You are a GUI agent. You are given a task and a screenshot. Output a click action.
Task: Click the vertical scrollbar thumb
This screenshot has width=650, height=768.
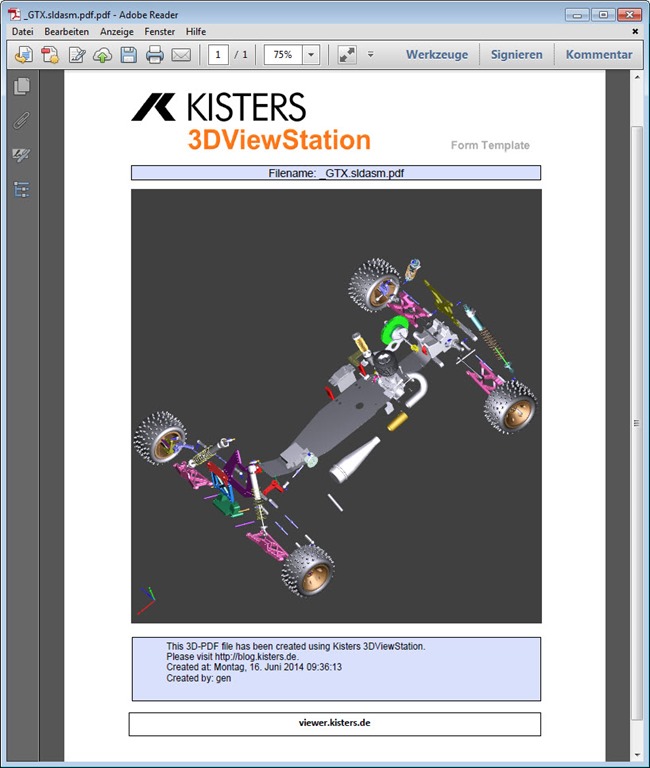pyautogui.click(x=637, y=423)
